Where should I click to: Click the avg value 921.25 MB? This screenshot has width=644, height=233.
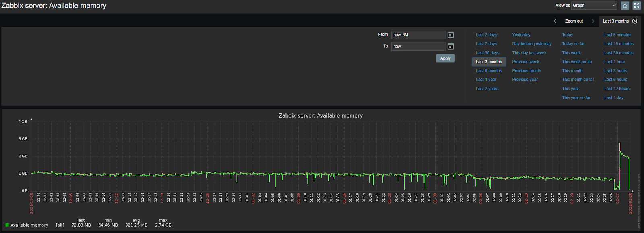136,225
